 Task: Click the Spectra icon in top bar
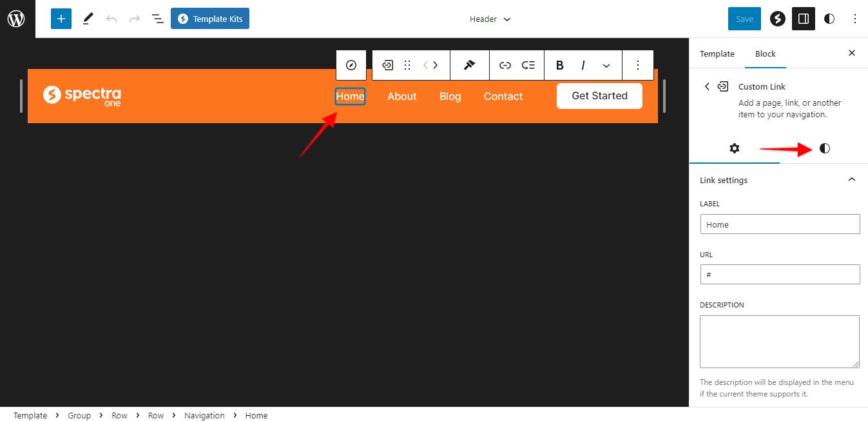point(778,19)
